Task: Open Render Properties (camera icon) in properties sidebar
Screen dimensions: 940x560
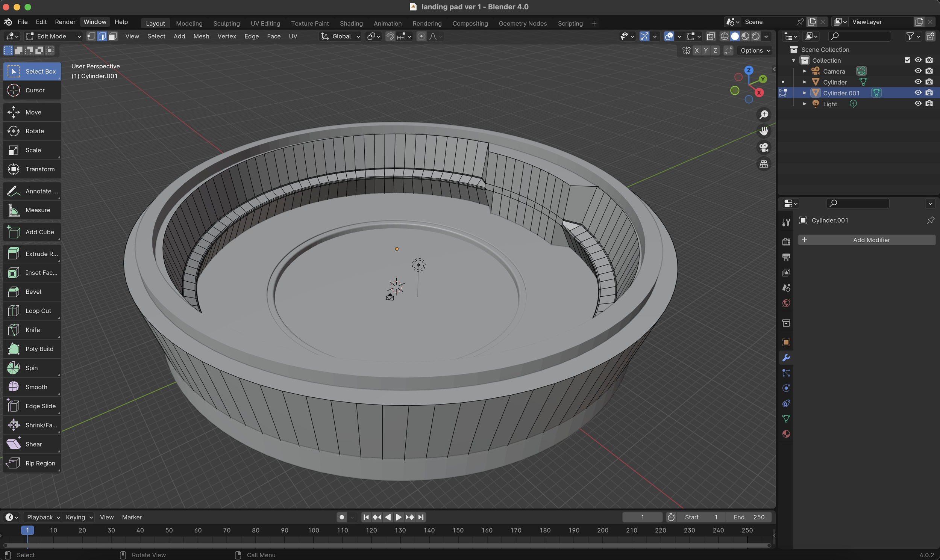Action: click(786, 242)
